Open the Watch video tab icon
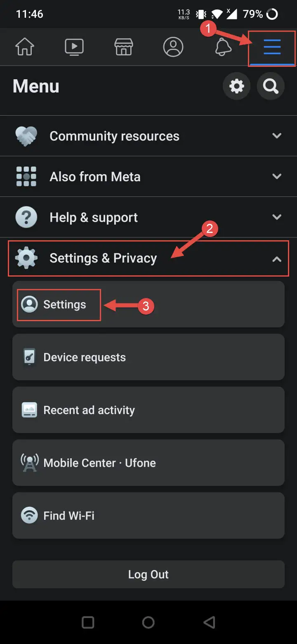Image resolution: width=297 pixels, height=644 pixels. pos(74,47)
